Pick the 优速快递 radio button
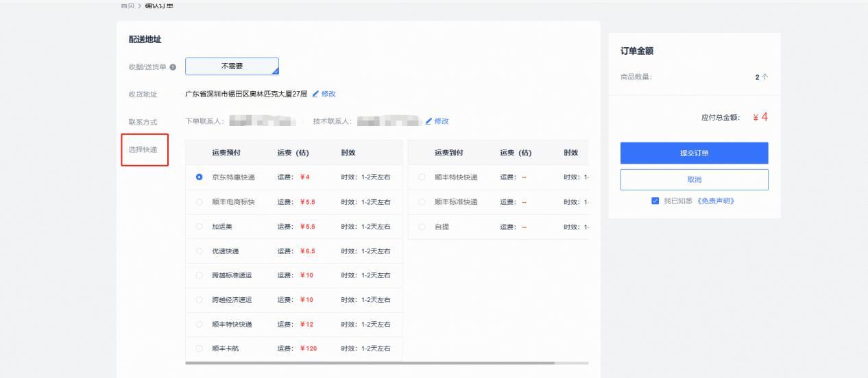 click(x=200, y=251)
